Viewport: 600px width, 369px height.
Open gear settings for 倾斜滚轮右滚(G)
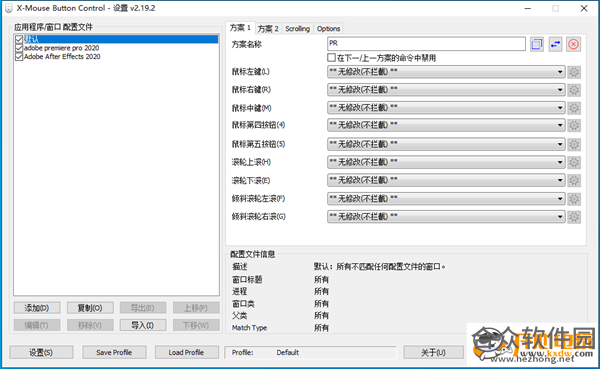coord(574,217)
